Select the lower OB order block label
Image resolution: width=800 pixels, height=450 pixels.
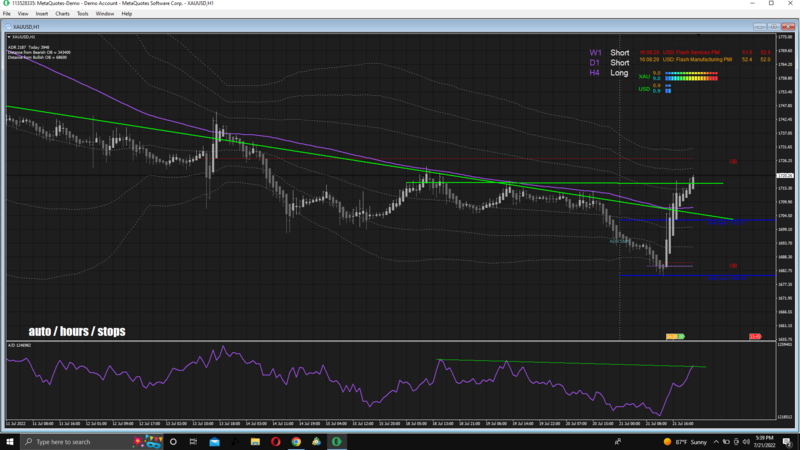pyautogui.click(x=733, y=266)
